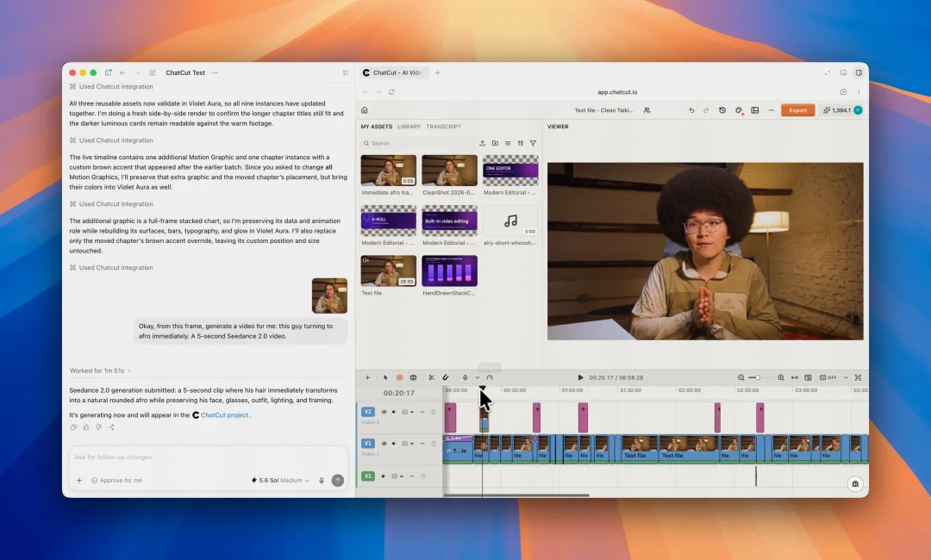
Task: Select the ChatCut - AI Video browser tab
Action: pyautogui.click(x=393, y=73)
